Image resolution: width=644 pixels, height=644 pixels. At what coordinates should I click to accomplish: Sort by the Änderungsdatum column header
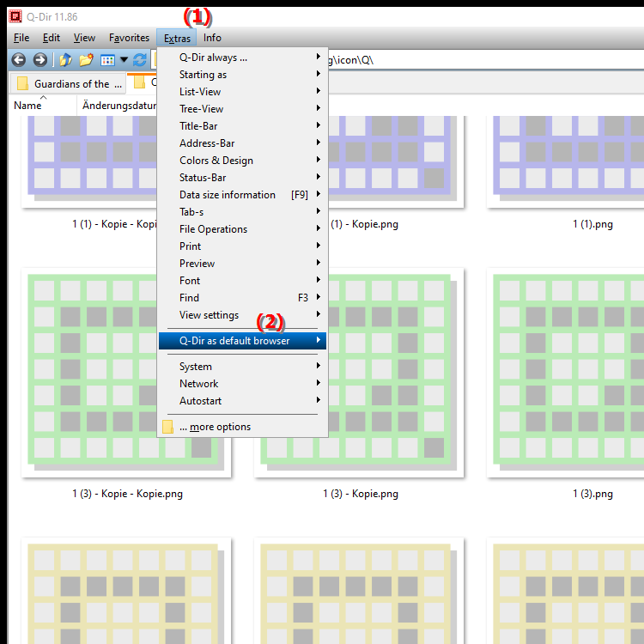[119, 106]
